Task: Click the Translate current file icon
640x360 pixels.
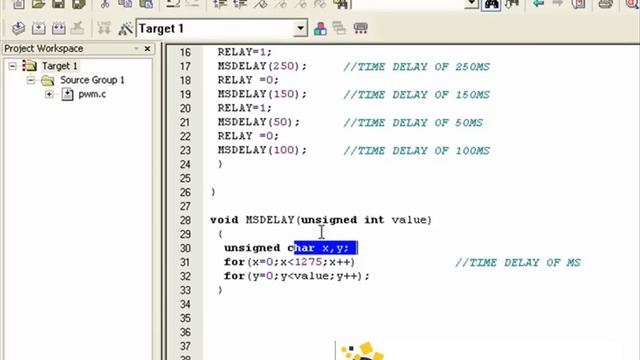Action: 18,28
